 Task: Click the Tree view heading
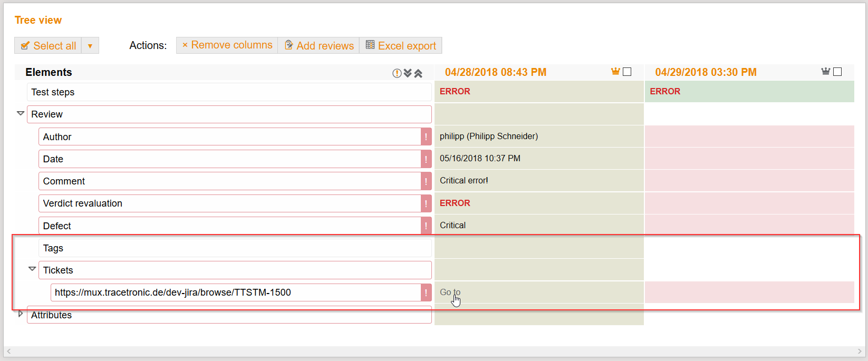click(38, 20)
